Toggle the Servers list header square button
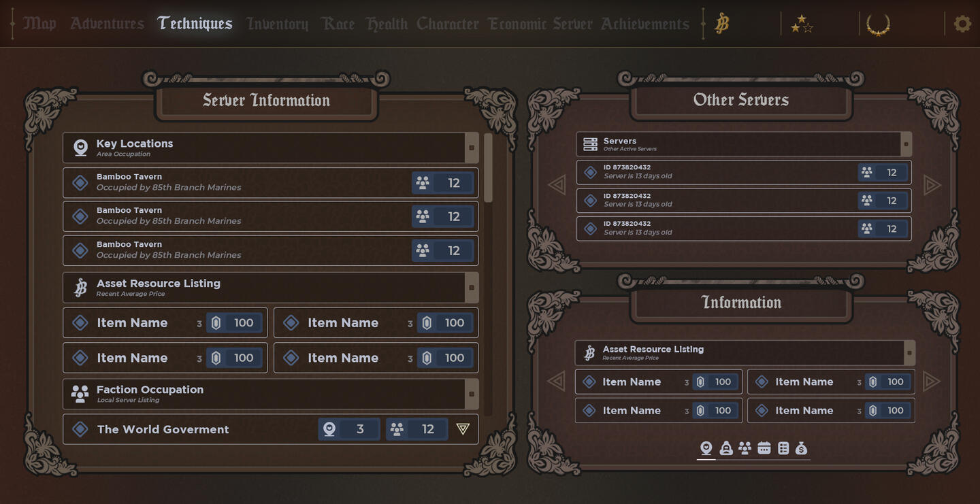This screenshot has width=980, height=504. [905, 144]
